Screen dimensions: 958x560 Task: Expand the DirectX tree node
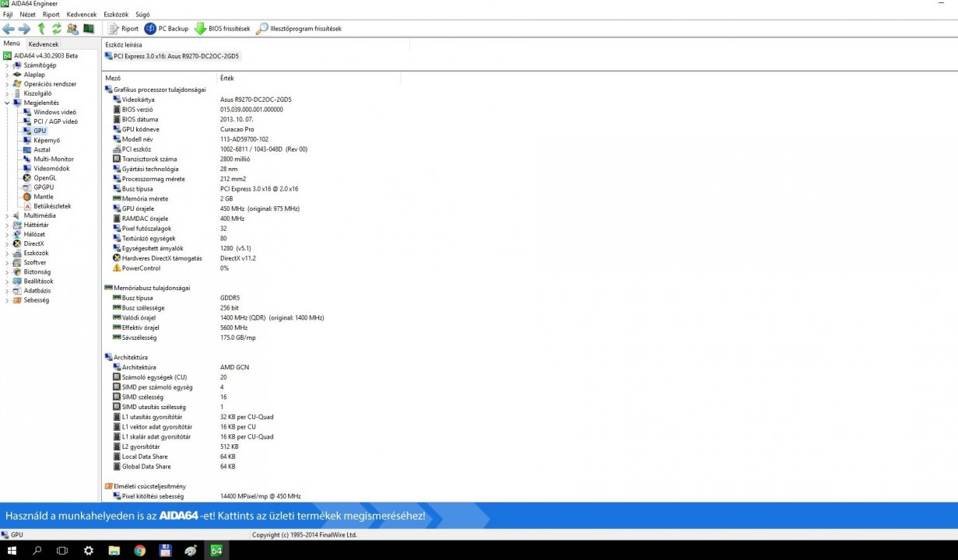tap(7, 243)
